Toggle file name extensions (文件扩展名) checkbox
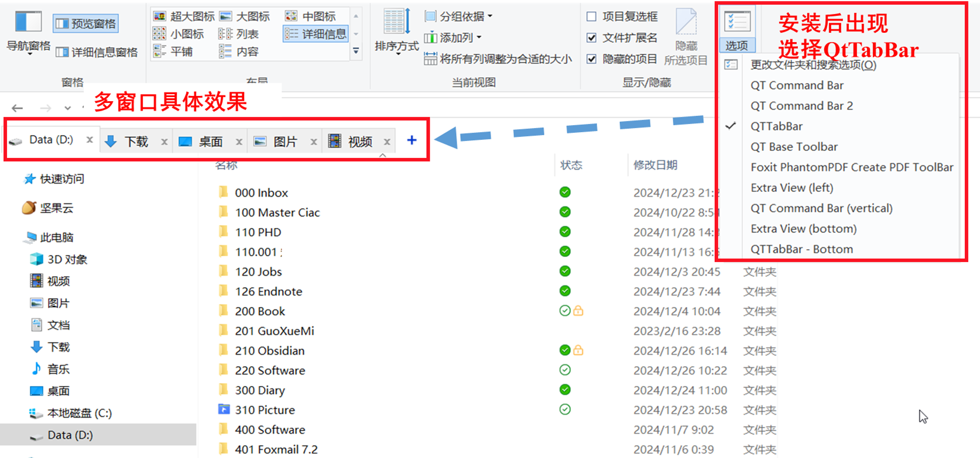Screen dimensions: 980x458 622,38
